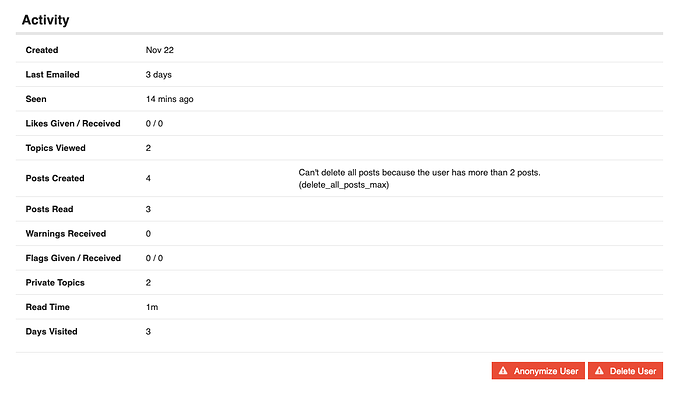Viewport: 690px width, 405px height.
Task: Click the Days Visited value 3
Action: pos(148,331)
